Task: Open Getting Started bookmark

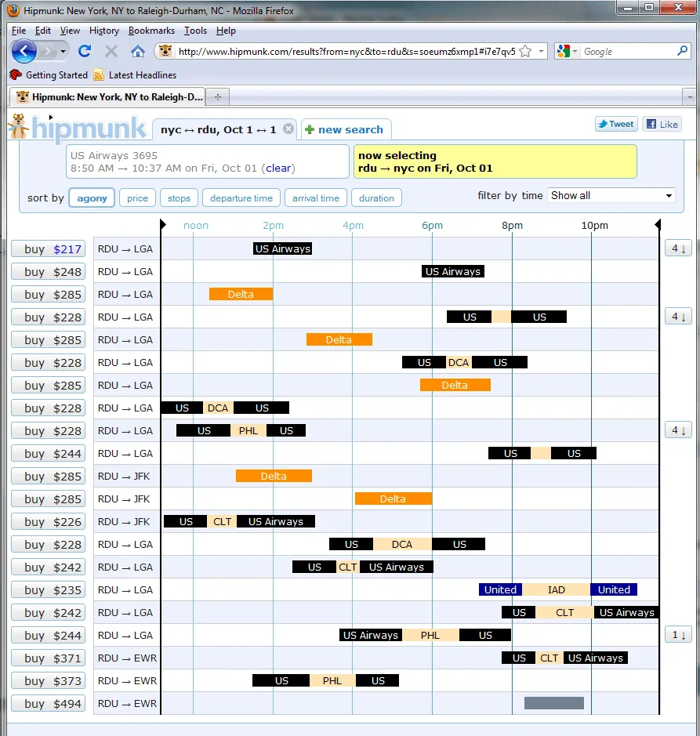Action: pyautogui.click(x=49, y=75)
